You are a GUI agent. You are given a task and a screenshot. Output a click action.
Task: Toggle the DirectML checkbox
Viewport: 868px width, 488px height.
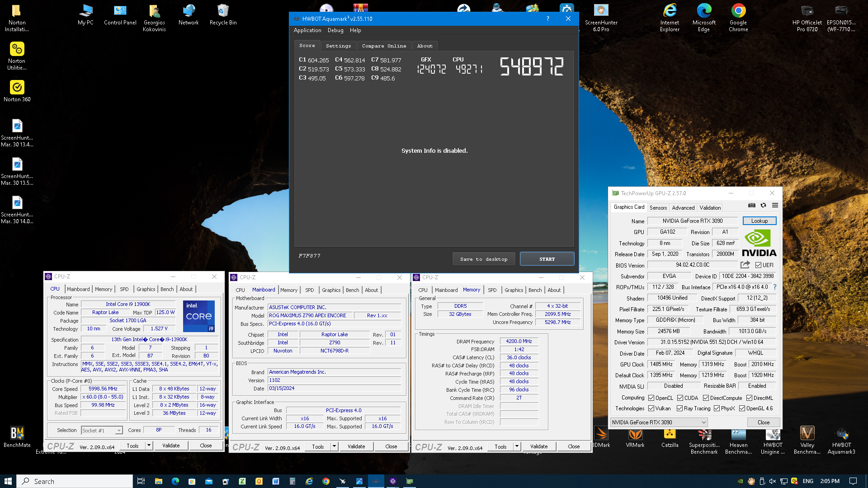(749, 398)
